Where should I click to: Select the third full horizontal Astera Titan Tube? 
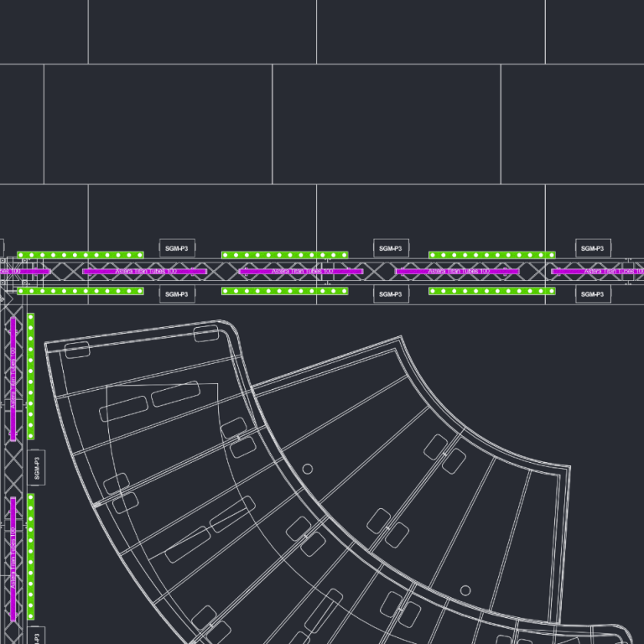(457, 272)
